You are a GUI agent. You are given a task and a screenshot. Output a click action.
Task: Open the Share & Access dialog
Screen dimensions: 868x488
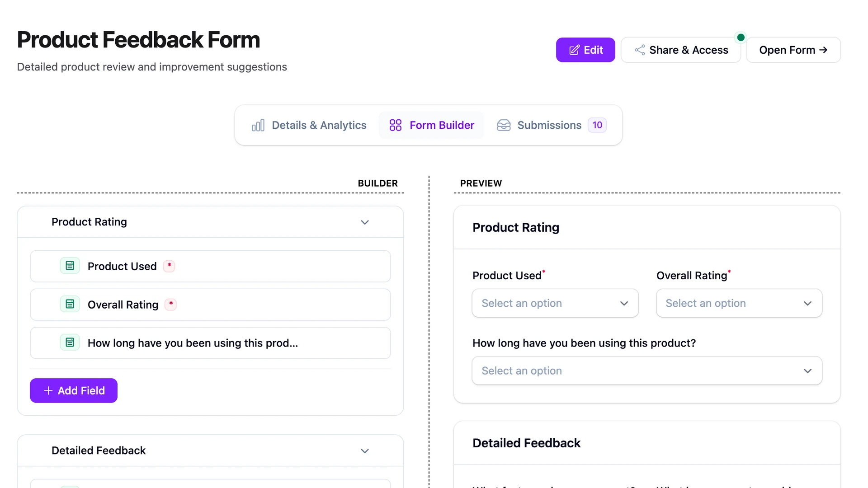pyautogui.click(x=681, y=50)
